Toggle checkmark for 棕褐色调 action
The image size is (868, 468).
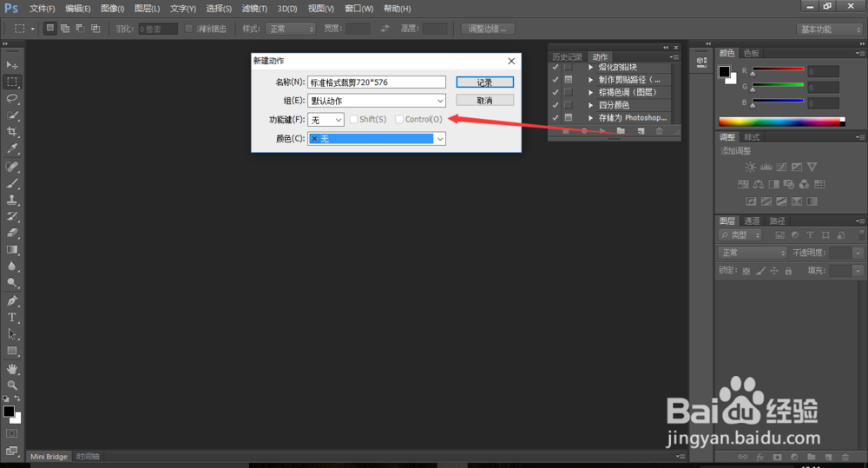(x=556, y=93)
